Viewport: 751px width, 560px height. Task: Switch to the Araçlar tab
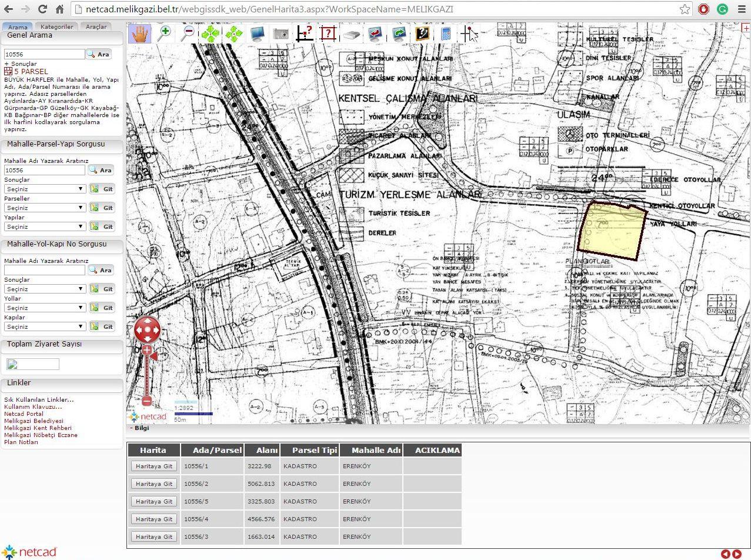coord(96,27)
